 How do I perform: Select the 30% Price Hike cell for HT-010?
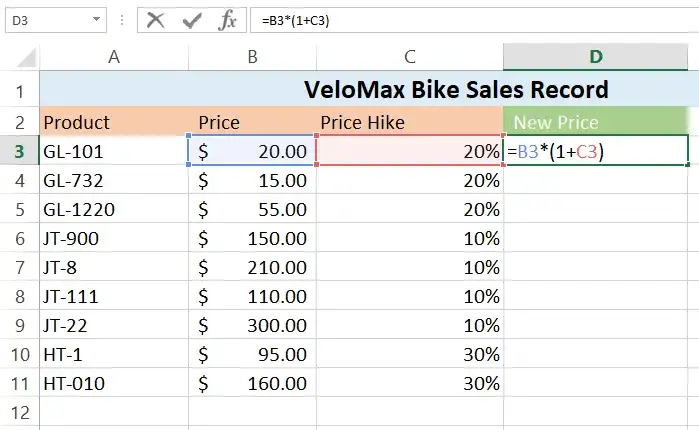409,383
